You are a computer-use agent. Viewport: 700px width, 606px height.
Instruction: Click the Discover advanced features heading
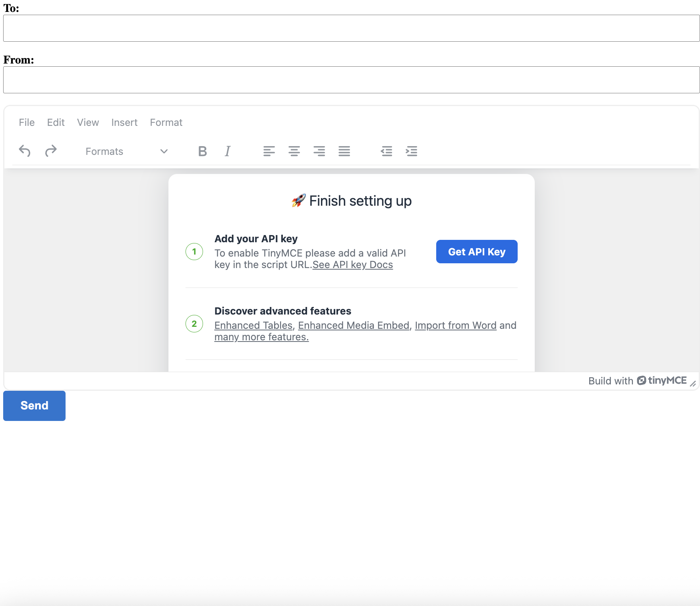click(x=283, y=311)
